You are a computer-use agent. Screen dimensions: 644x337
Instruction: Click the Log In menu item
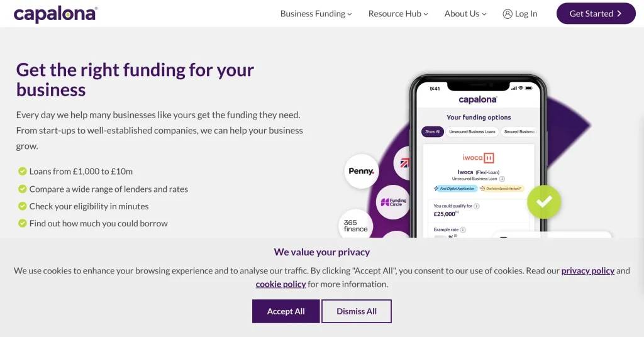[526, 14]
